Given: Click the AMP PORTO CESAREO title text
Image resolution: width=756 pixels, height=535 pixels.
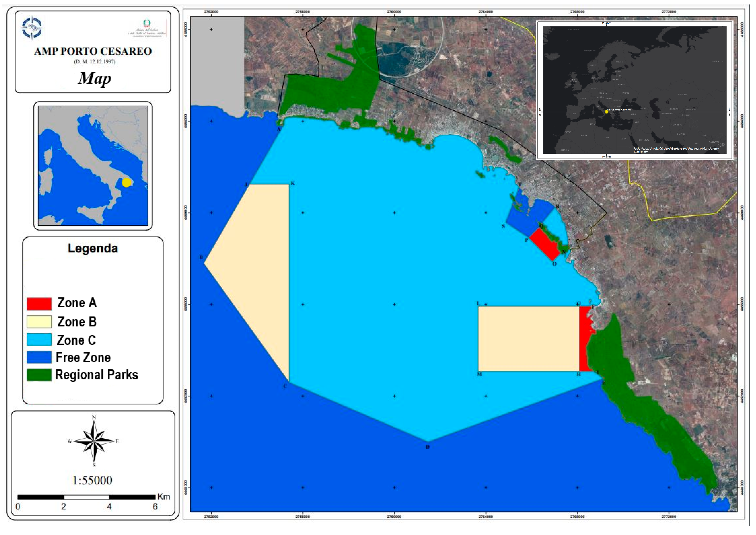Looking at the screenshot, I should point(93,51).
